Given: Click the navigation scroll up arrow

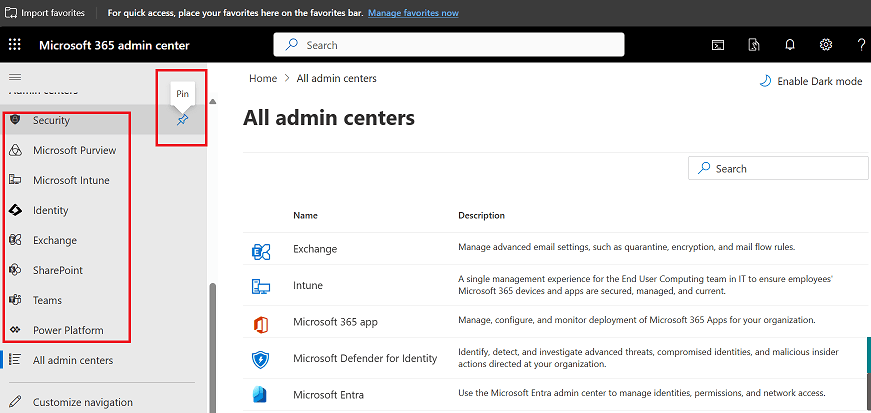Looking at the screenshot, I should point(212,102).
